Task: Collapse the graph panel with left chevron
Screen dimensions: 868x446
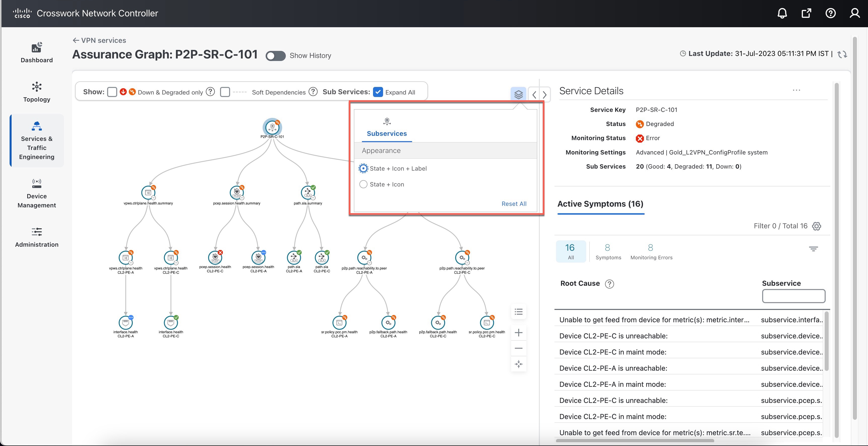Action: [x=534, y=95]
